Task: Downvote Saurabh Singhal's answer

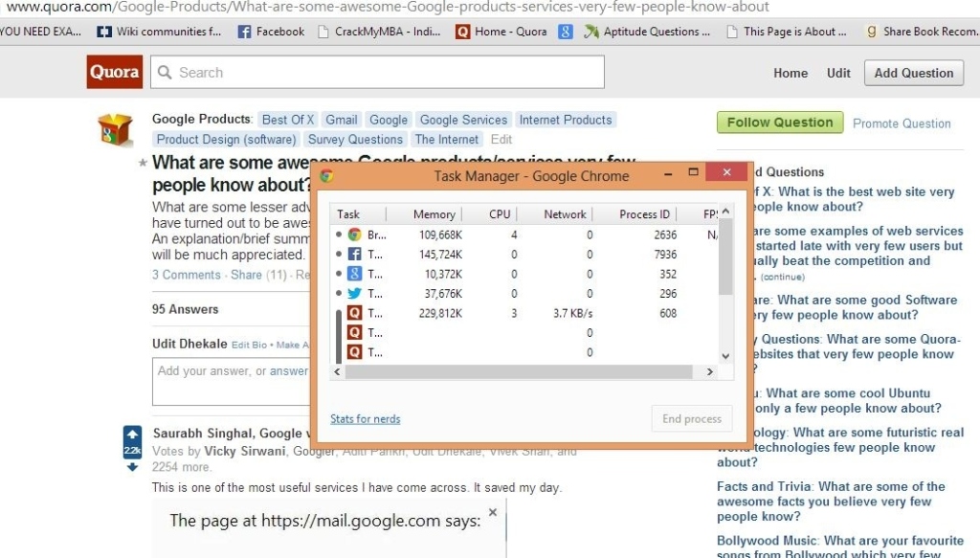Action: click(x=132, y=467)
